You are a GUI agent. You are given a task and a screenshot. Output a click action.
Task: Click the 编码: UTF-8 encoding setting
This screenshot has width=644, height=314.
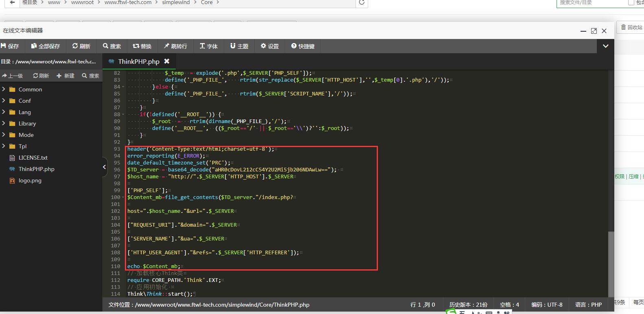tap(547, 305)
